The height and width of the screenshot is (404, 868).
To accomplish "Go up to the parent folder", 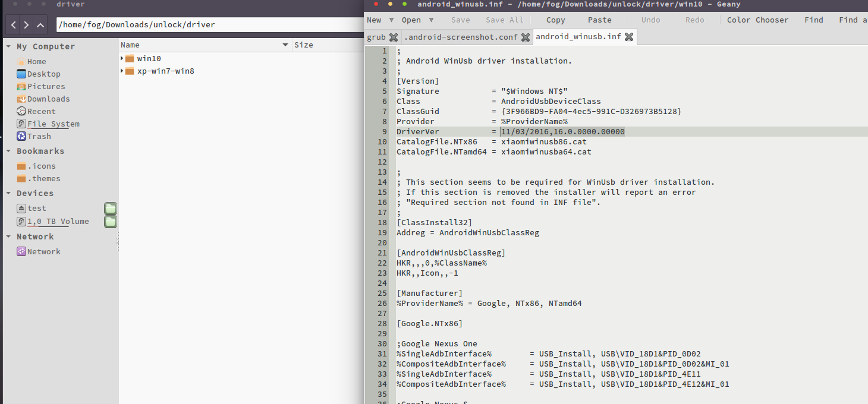I will 40,25.
